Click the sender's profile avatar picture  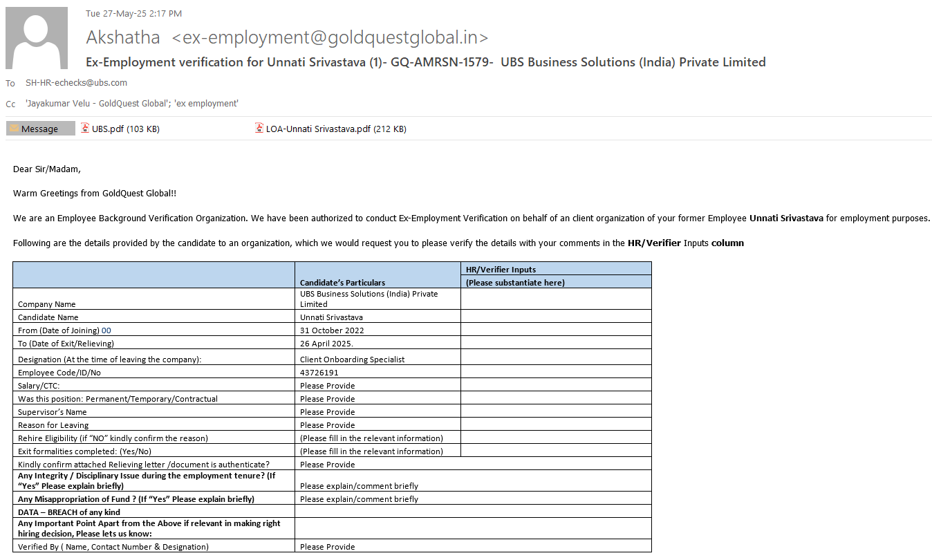37,38
